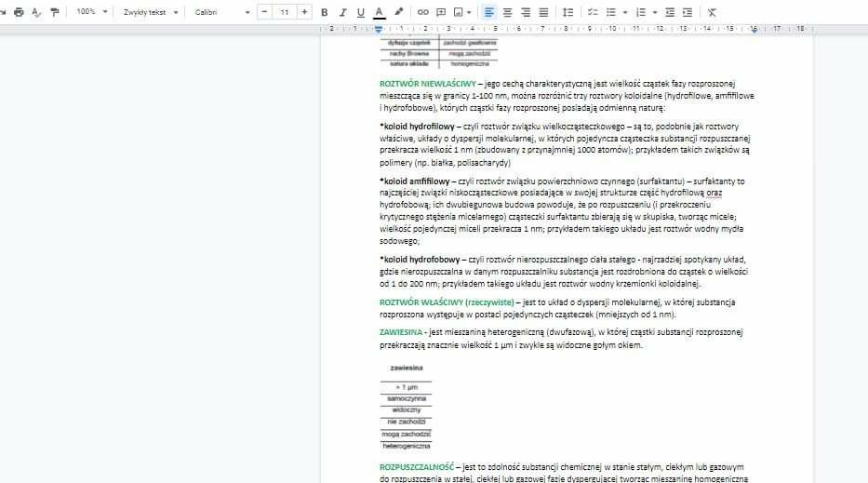Open the numbered list style dropdown arrow
Image resolution: width=868 pixels, height=483 pixels.
tap(655, 12)
